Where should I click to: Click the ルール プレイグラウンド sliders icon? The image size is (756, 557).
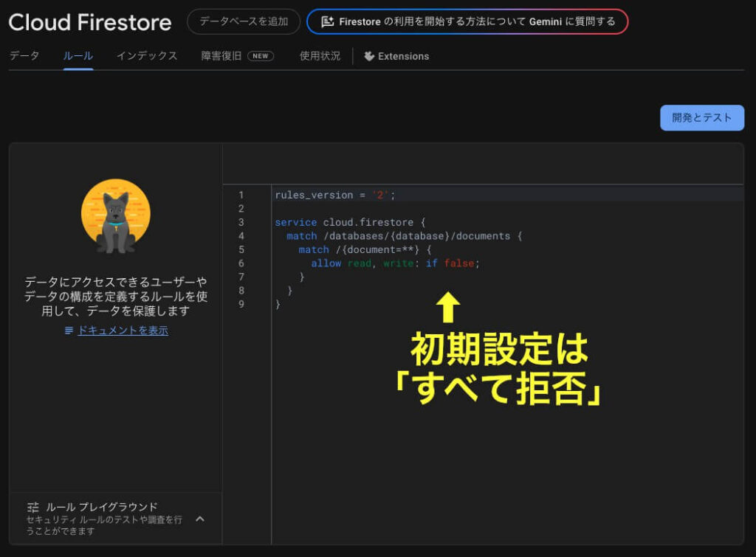click(32, 507)
